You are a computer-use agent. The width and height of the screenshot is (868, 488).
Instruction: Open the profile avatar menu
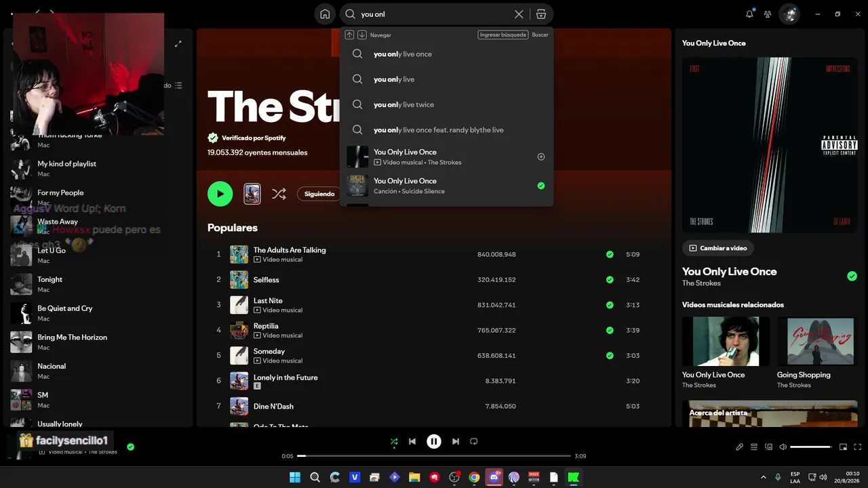point(789,14)
